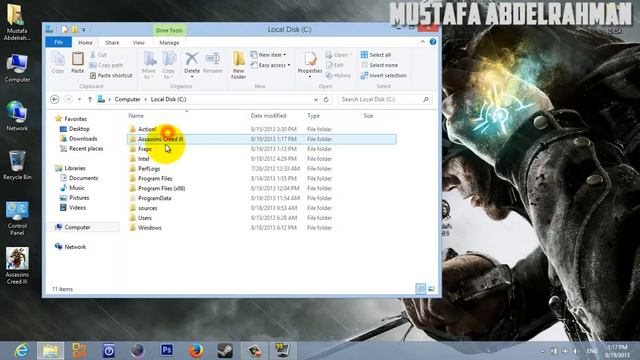Select the Windows folder
The height and width of the screenshot is (360, 640).
(149, 228)
